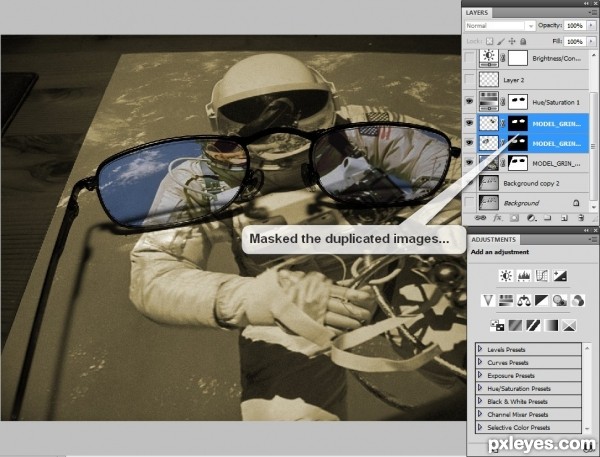
Task: Hide the upper selected MODEL_GRIN layer
Action: click(469, 123)
